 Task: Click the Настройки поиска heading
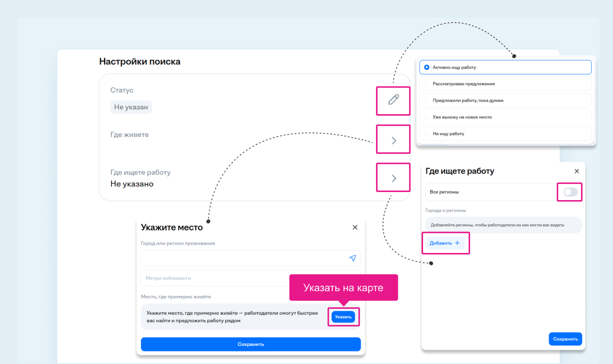click(x=140, y=62)
